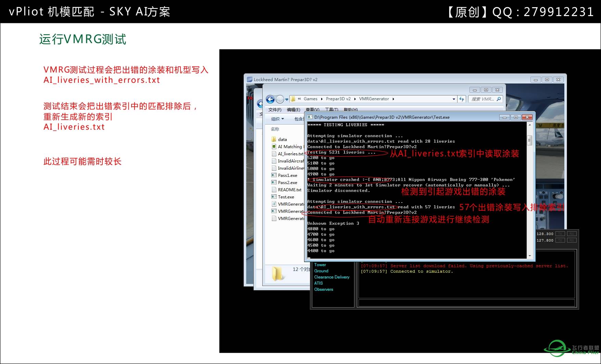
Task: Click the console scrollbar down arrow
Action: [x=530, y=256]
